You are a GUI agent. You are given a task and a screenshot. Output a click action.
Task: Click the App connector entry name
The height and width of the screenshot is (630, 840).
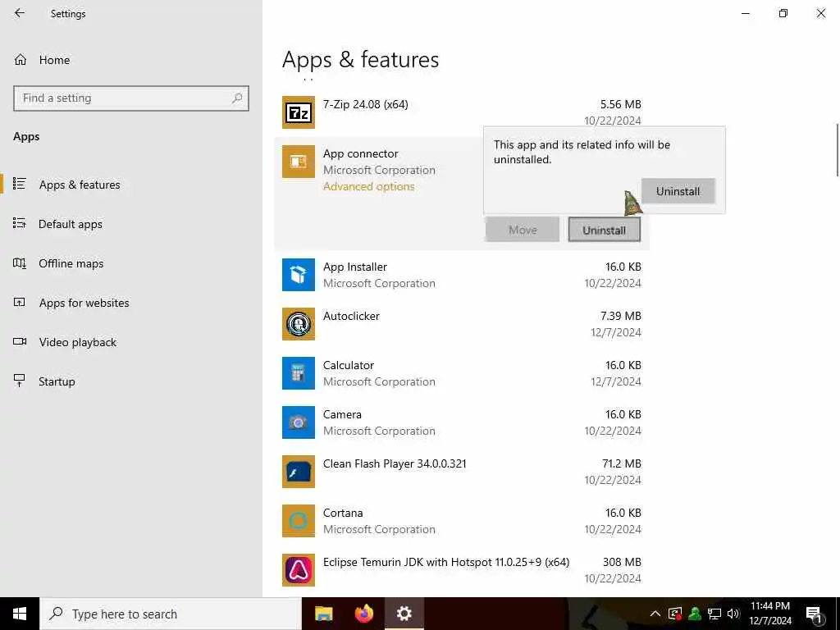(360, 153)
